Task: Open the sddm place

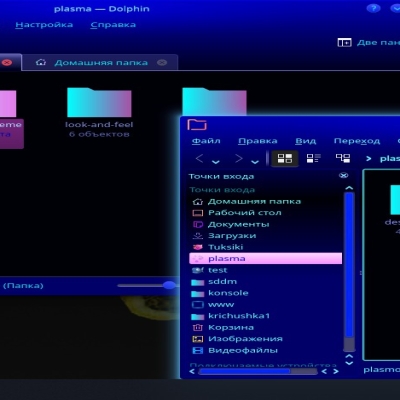Action: (265, 282)
